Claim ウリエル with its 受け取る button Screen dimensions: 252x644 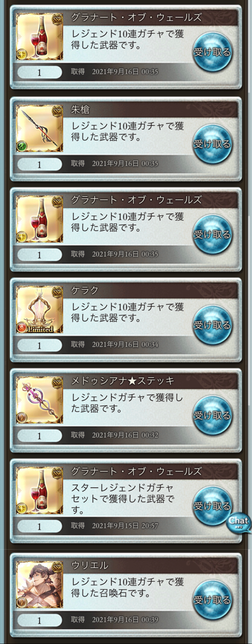(212, 600)
